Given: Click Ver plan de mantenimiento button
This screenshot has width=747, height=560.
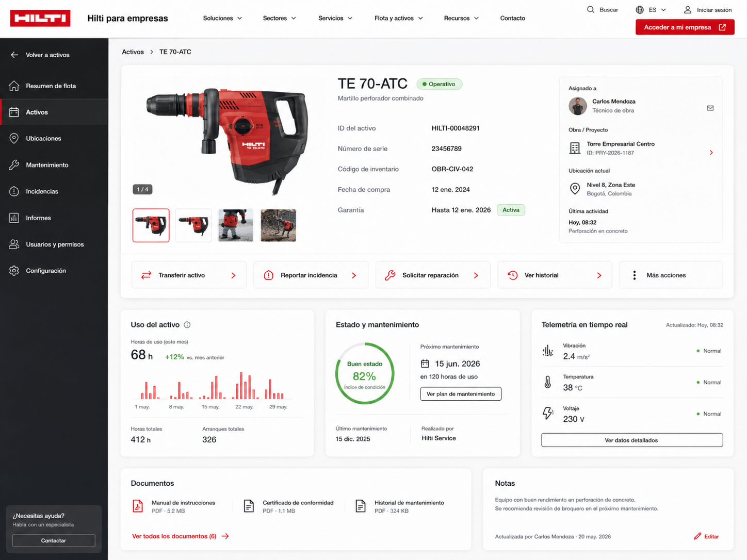Looking at the screenshot, I should 461,394.
